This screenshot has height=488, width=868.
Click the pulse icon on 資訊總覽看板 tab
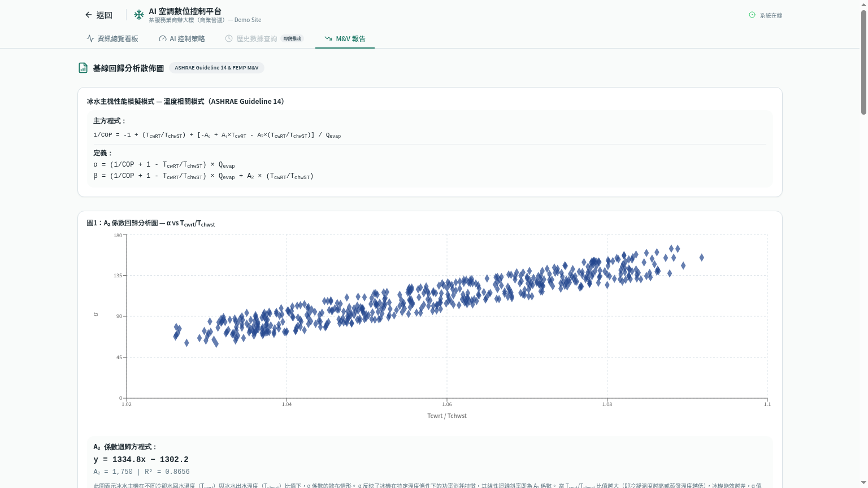pyautogui.click(x=90, y=38)
